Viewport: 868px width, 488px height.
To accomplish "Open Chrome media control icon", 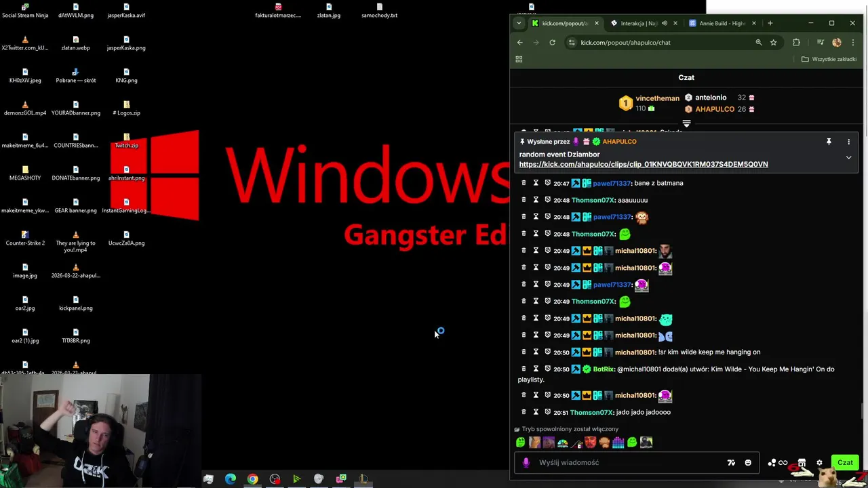I will tap(821, 42).
